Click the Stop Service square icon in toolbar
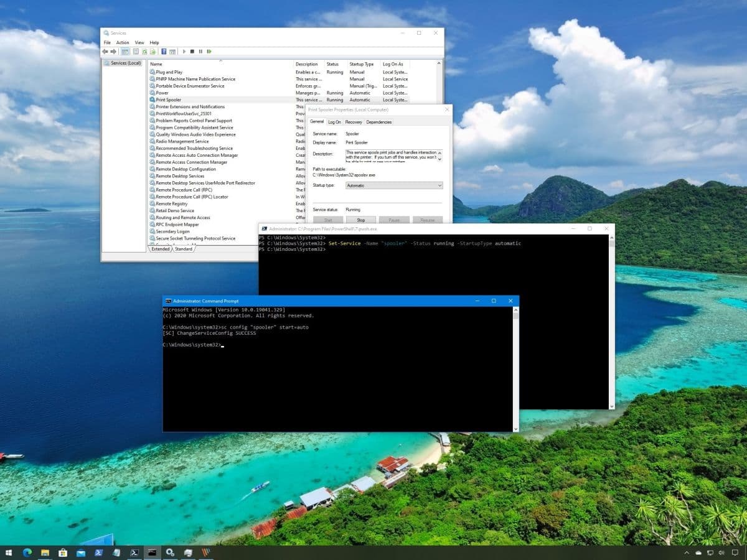Viewport: 747px width, 560px height. point(192,52)
